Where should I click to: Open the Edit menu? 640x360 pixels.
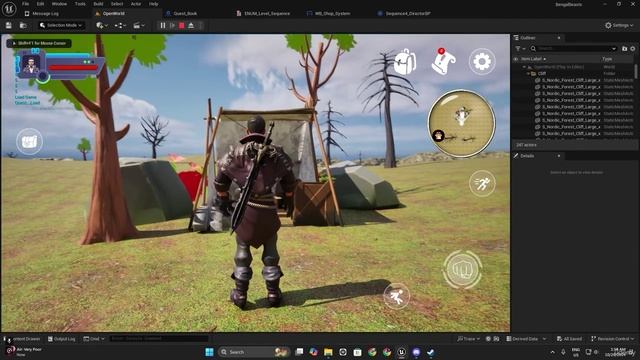40,4
